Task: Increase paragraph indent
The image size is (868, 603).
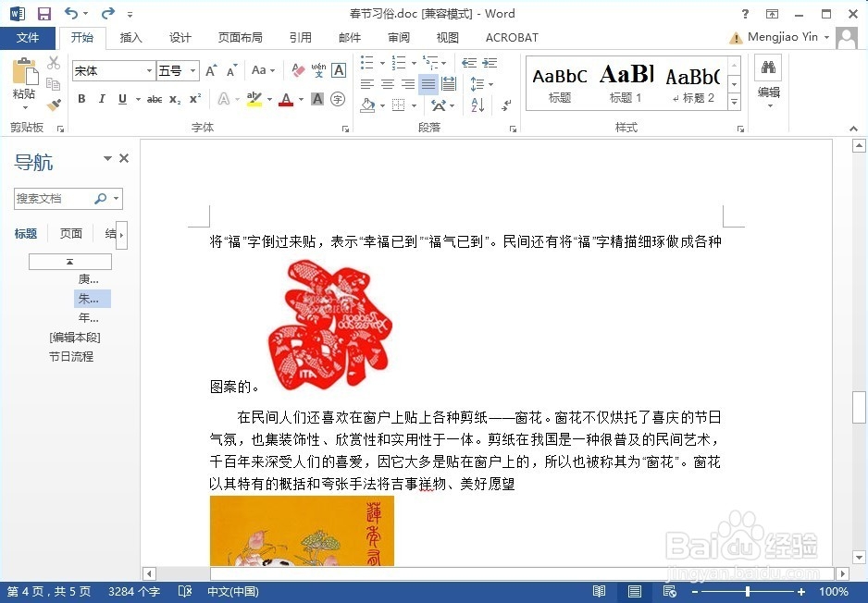Action: click(490, 63)
